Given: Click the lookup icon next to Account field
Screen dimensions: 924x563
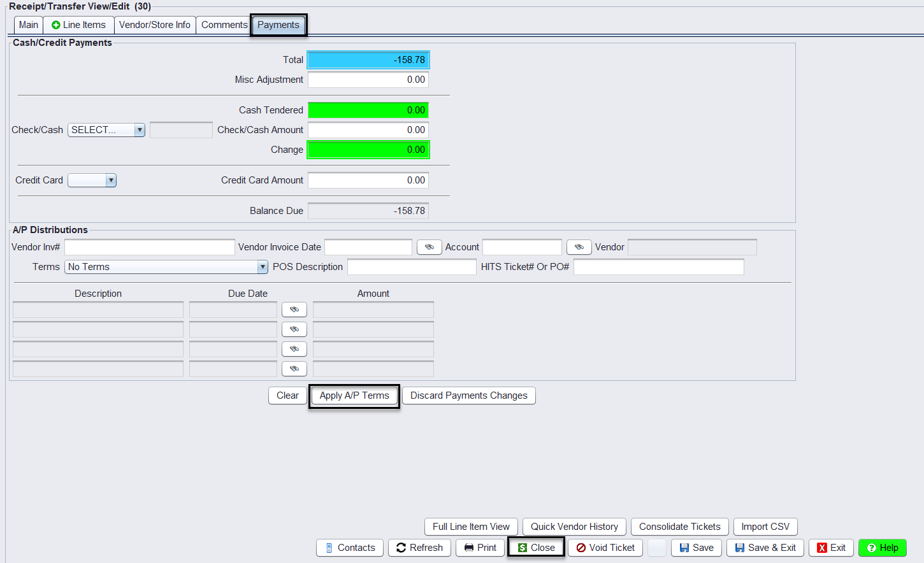Looking at the screenshot, I should click(x=579, y=247).
